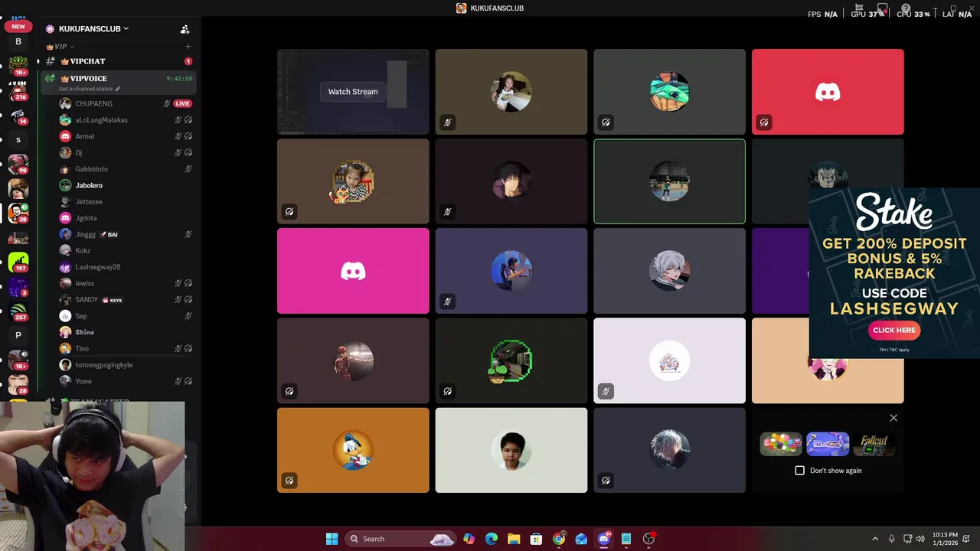Switch to OBS Studio in the taskbar
Image resolution: width=980 pixels, height=551 pixels.
[x=649, y=539]
